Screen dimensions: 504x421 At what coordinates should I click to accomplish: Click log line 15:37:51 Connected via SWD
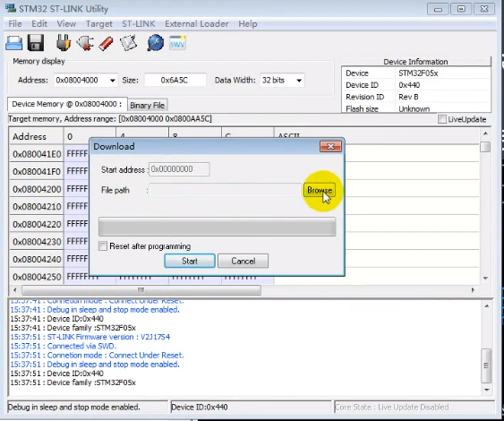coord(64,346)
